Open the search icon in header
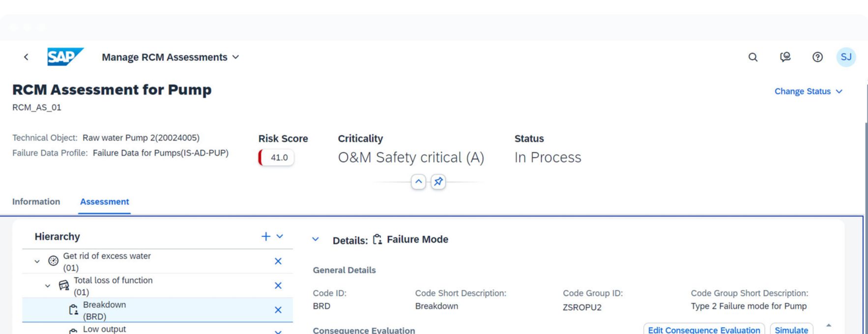Viewport: 868px width, 334px height. tap(752, 57)
